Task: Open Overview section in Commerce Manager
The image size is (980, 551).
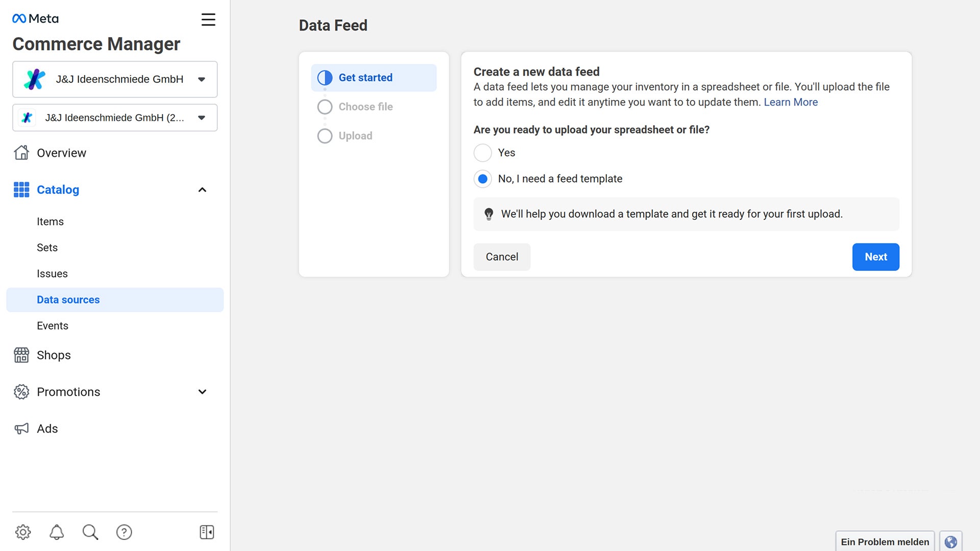Action: (62, 152)
